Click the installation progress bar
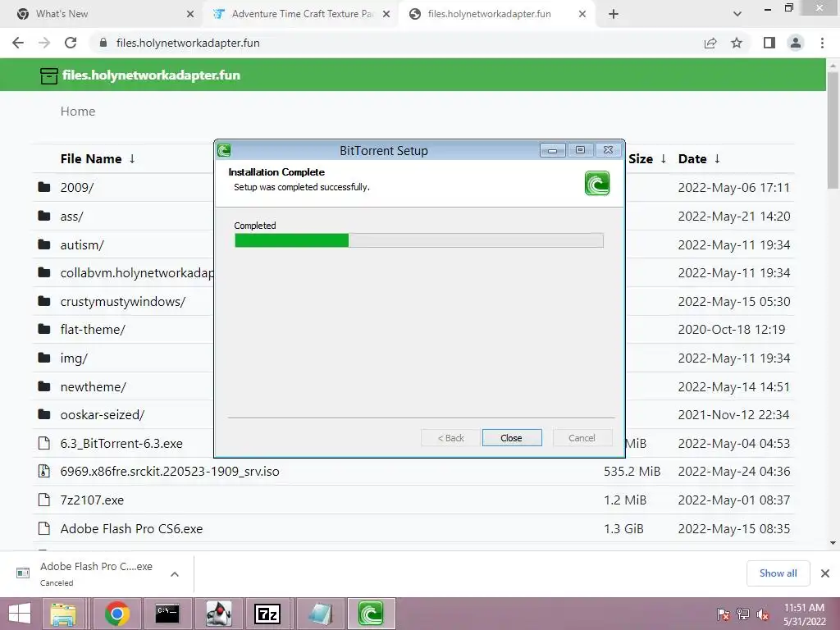Viewport: 840px width, 630px height. point(419,240)
